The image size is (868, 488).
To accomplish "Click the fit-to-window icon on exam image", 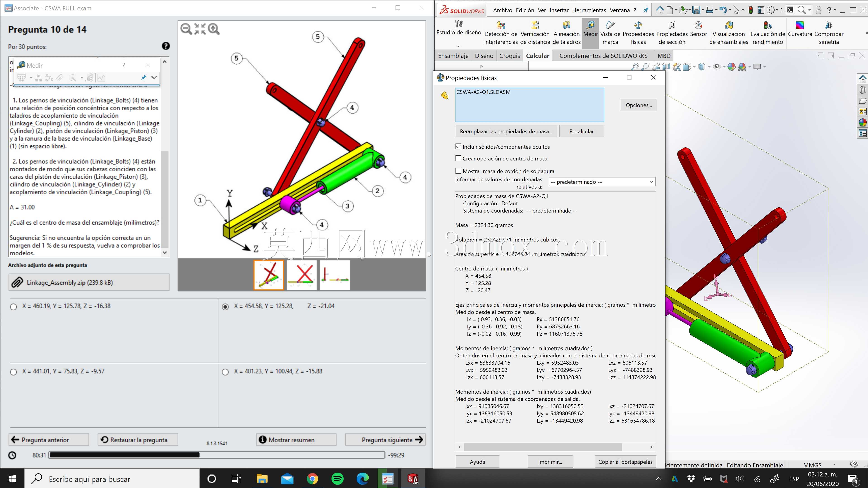I will tap(200, 29).
